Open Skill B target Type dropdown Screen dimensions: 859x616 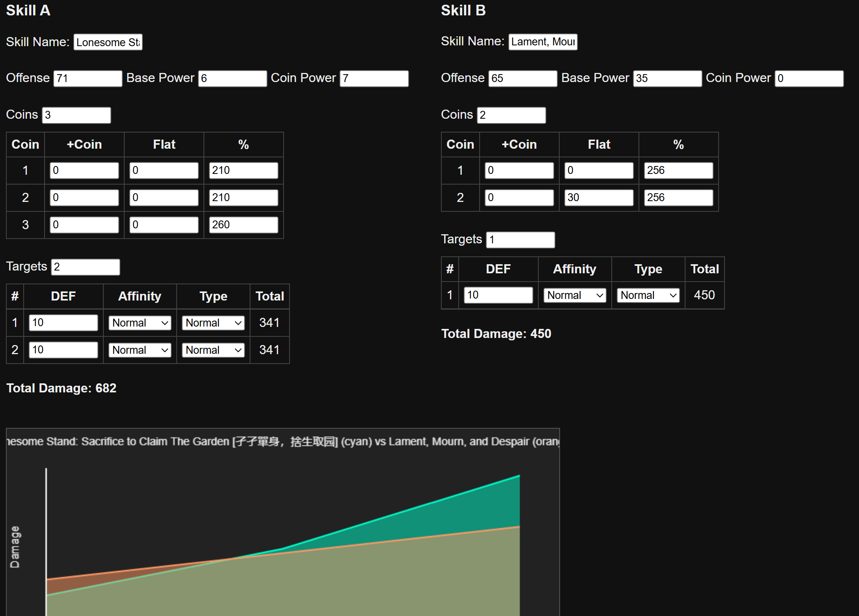(x=648, y=295)
